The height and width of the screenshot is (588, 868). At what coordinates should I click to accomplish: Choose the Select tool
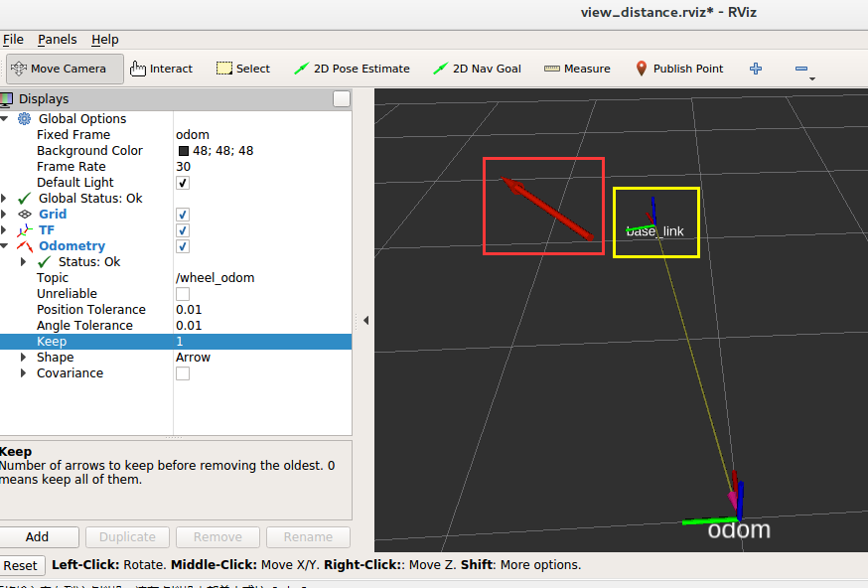pyautogui.click(x=243, y=69)
